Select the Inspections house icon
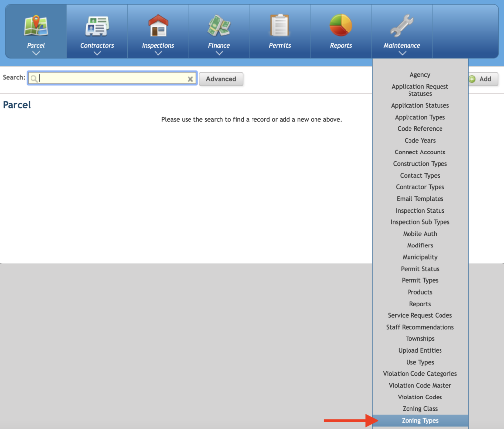 coord(158,26)
